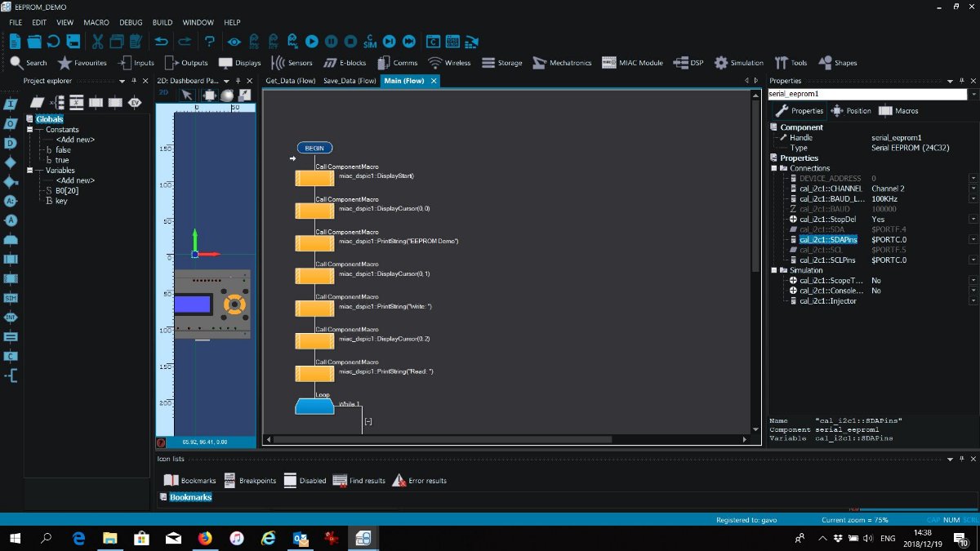This screenshot has height=551, width=980.
Task: Select the Delay icon in left sidebar
Action: 11,143
